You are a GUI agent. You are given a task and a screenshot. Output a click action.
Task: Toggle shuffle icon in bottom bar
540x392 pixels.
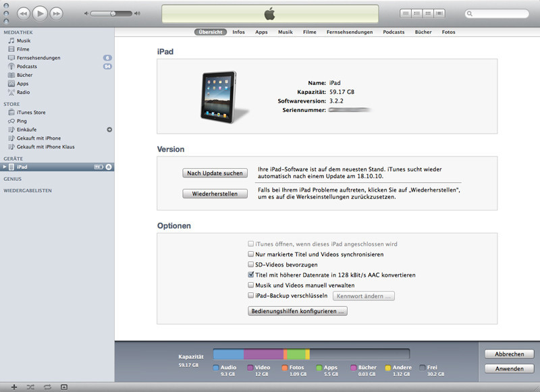pyautogui.click(x=30, y=387)
